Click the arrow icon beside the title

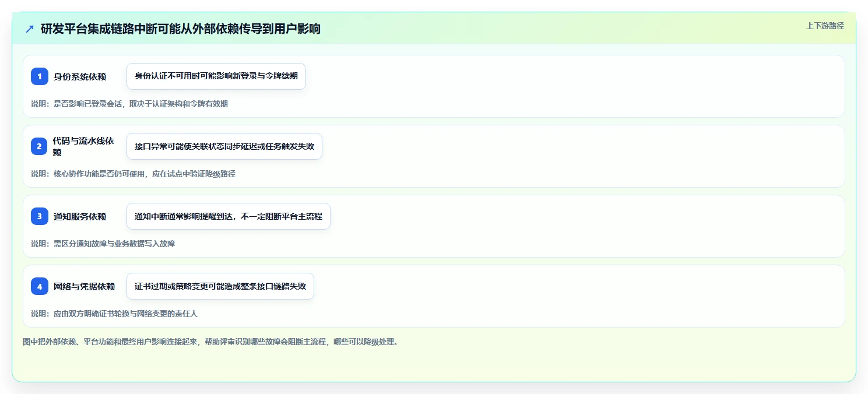coord(30,29)
